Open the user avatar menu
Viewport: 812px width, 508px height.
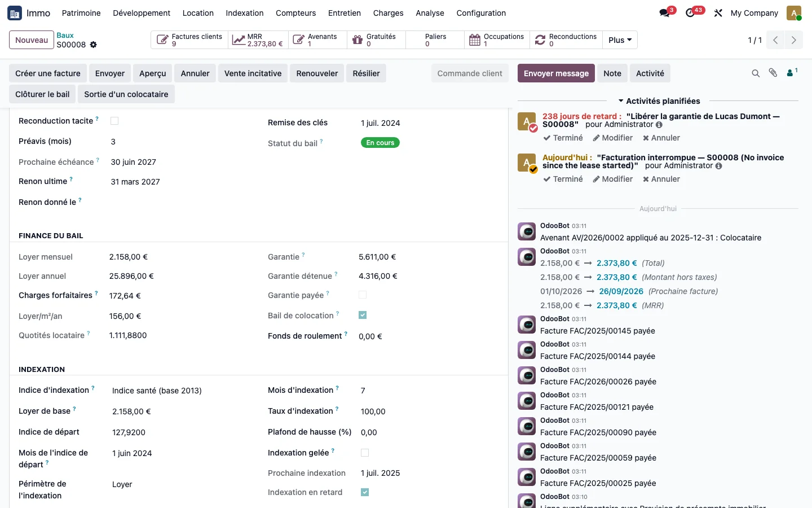(794, 13)
